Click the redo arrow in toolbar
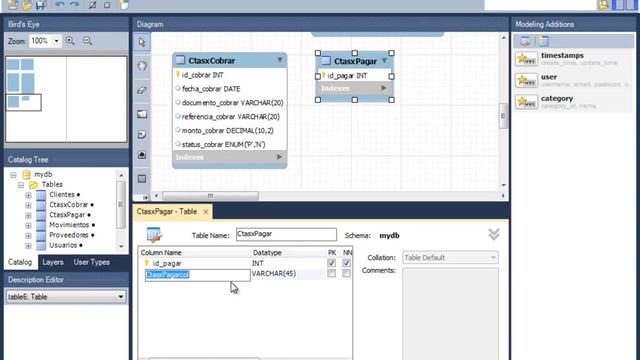The width and height of the screenshot is (640, 360). point(74,4)
